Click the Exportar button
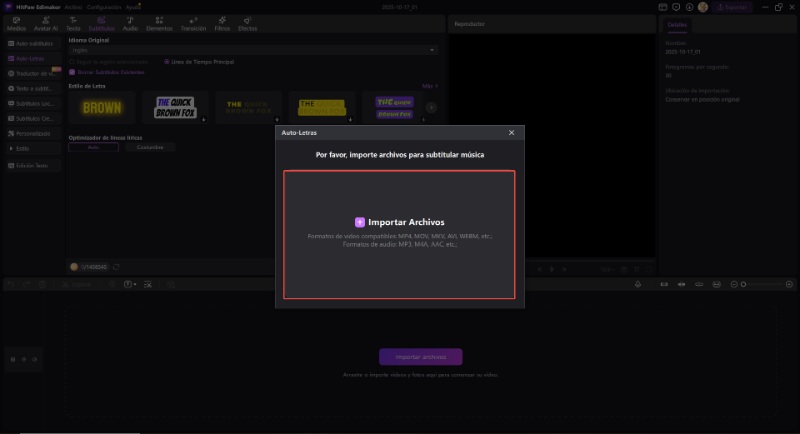This screenshot has height=434, width=800. pyautogui.click(x=732, y=6)
